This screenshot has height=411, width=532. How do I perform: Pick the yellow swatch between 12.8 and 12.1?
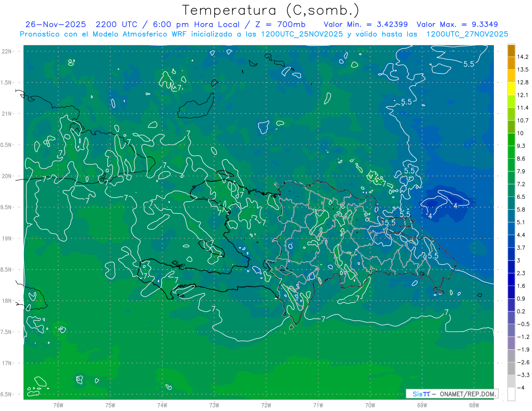tap(511, 89)
